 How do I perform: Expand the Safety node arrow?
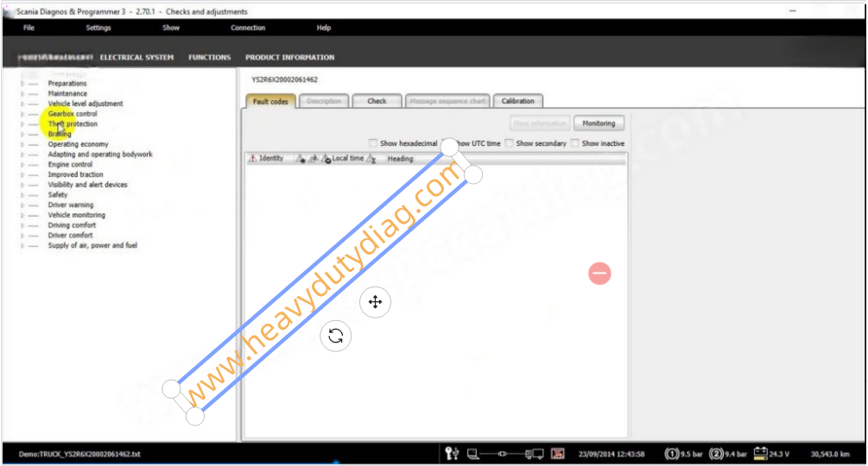pos(22,194)
